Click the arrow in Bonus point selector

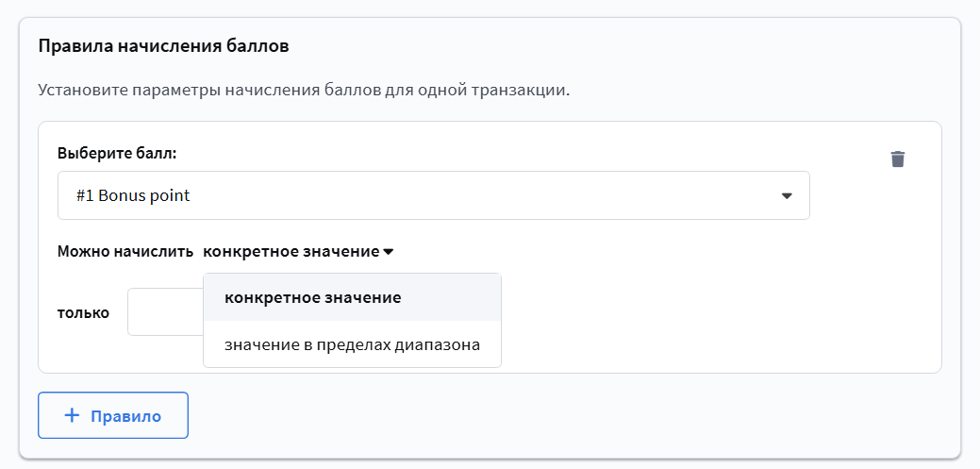(x=787, y=195)
